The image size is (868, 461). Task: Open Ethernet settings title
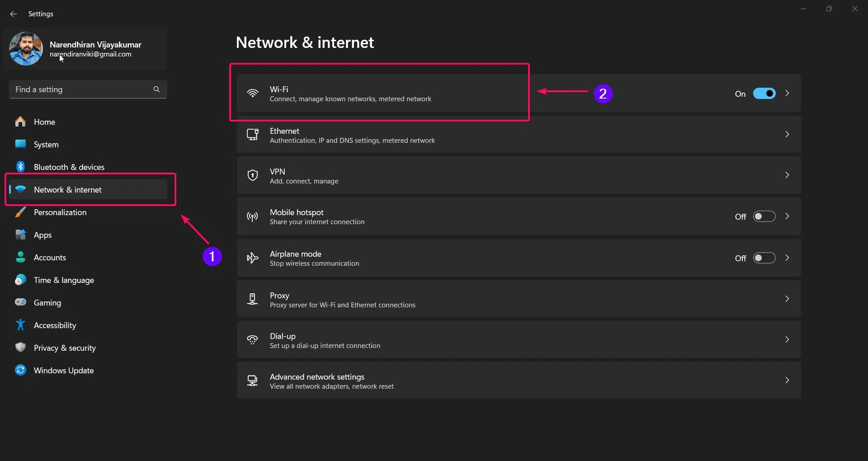284,131
